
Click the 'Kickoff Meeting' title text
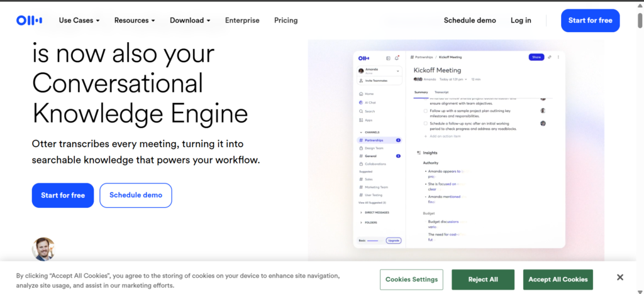pos(437,70)
